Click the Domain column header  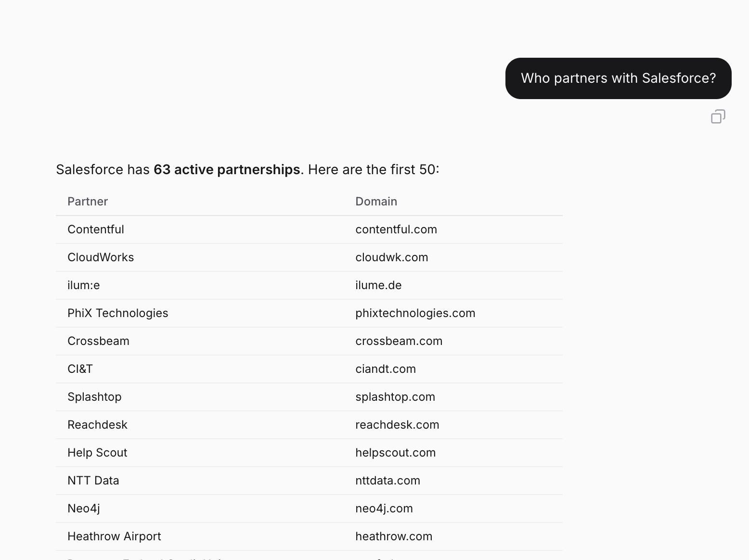tap(376, 202)
